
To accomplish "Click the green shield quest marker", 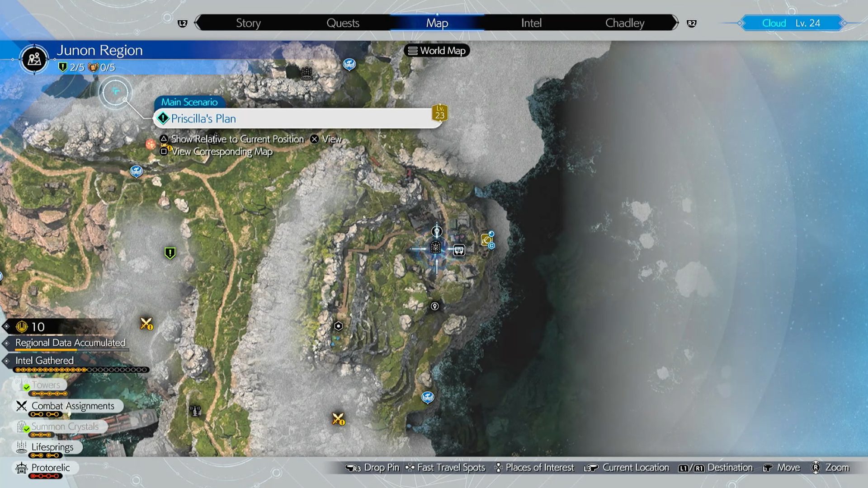I will (x=170, y=253).
